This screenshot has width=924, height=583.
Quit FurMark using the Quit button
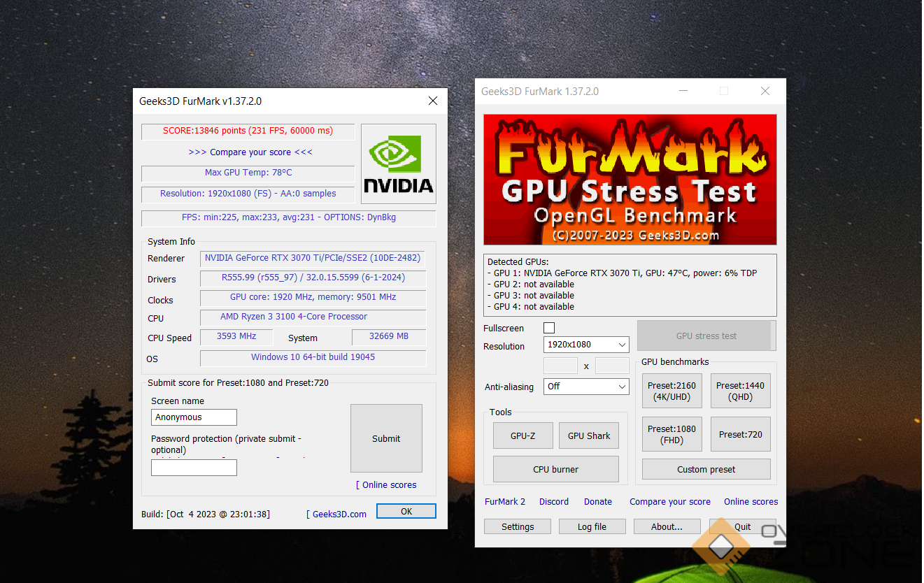742,527
